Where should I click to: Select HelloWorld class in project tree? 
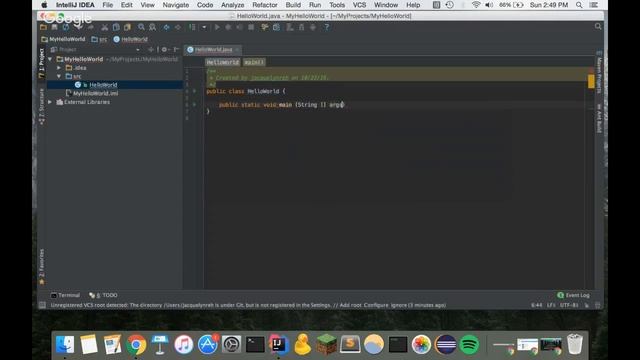115,85
